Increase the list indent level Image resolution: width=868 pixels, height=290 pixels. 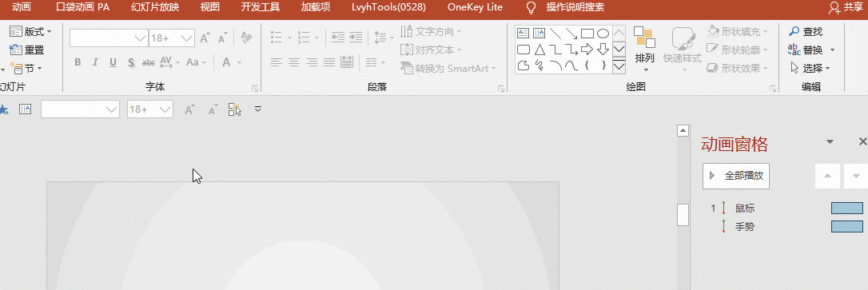[356, 38]
